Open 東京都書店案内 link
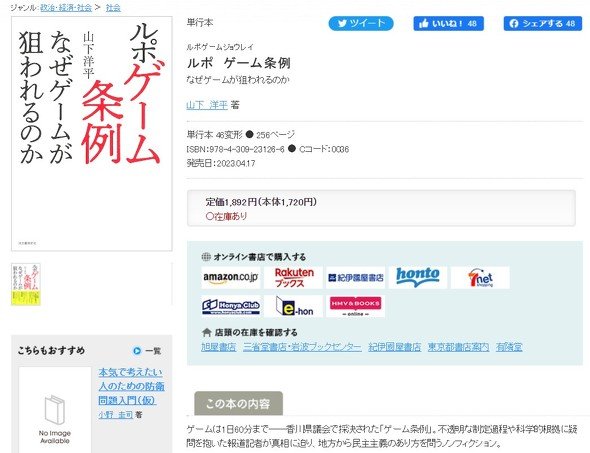This screenshot has width=590, height=453. [458, 347]
